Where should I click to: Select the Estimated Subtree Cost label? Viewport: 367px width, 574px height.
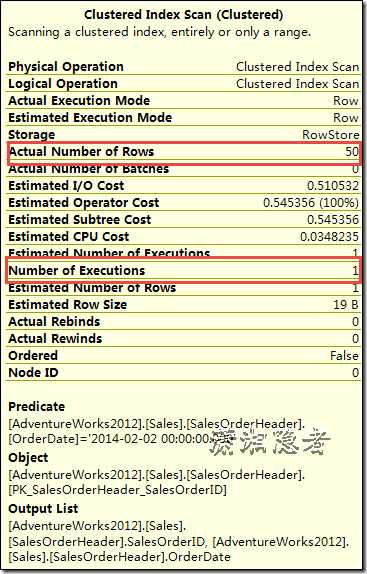[x=80, y=220]
